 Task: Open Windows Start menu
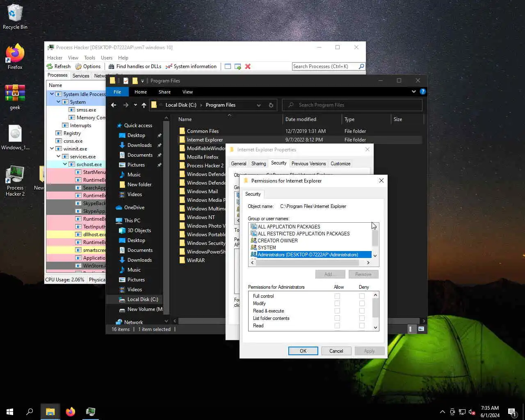pos(10,411)
